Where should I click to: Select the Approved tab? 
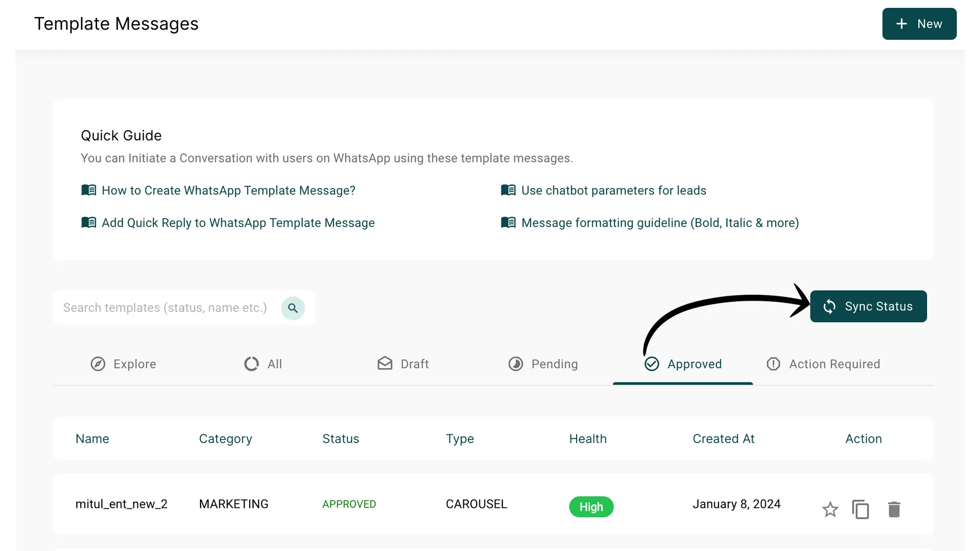[694, 364]
